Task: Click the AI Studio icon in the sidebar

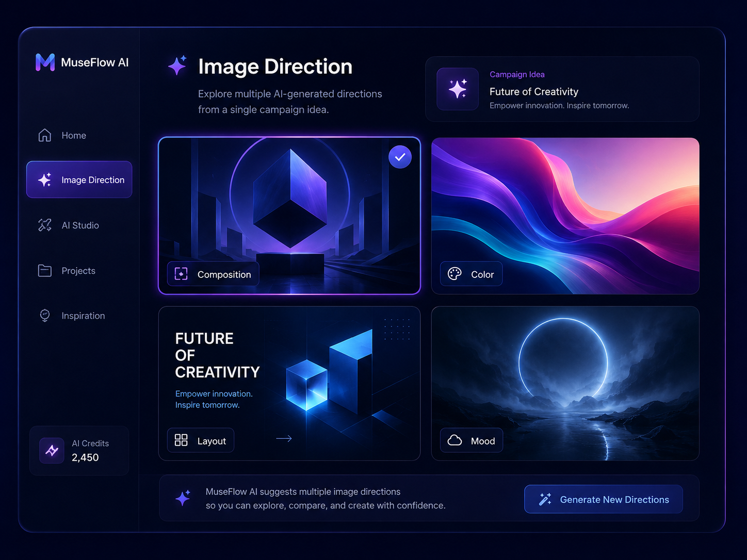Action: [x=45, y=225]
